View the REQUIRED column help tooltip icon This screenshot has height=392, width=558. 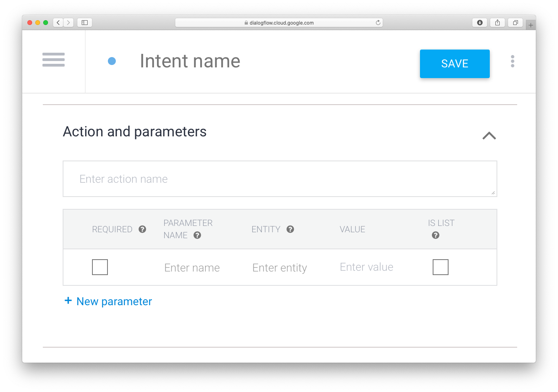point(142,229)
